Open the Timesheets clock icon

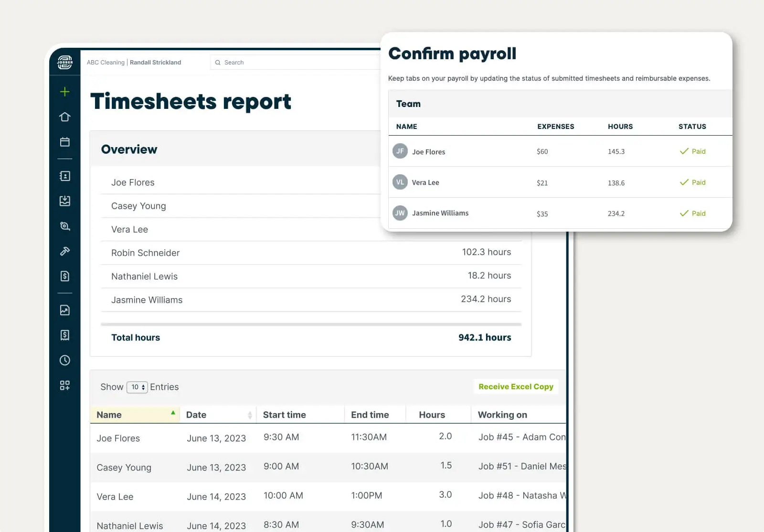(65, 360)
